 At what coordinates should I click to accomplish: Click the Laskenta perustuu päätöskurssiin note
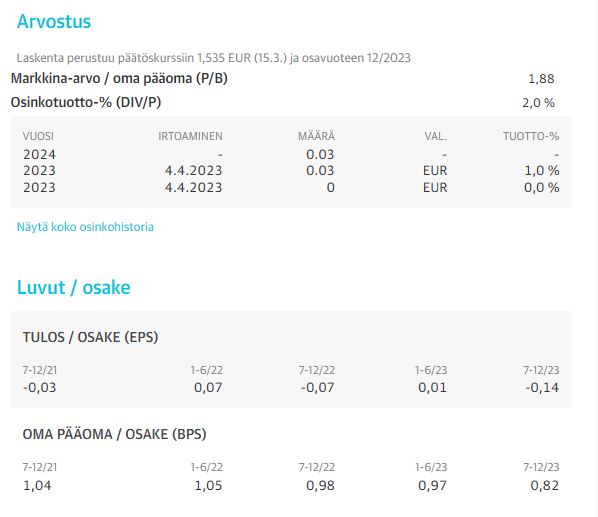tap(214, 58)
